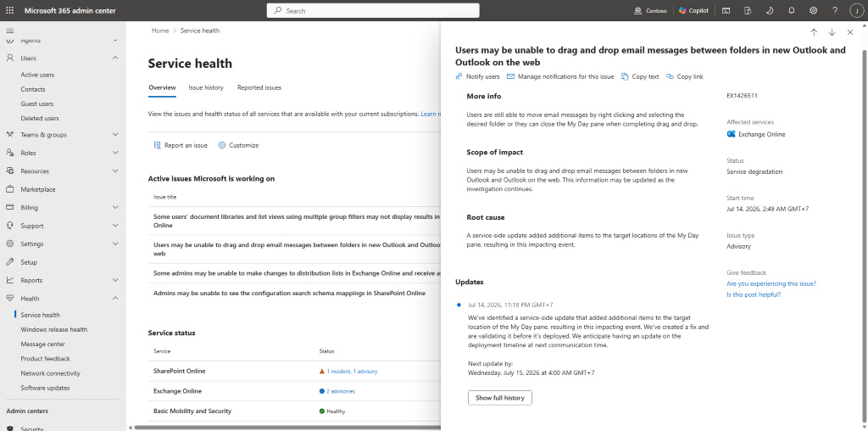
Task: Click the Teams & groups sidebar icon
Action: tap(10, 135)
